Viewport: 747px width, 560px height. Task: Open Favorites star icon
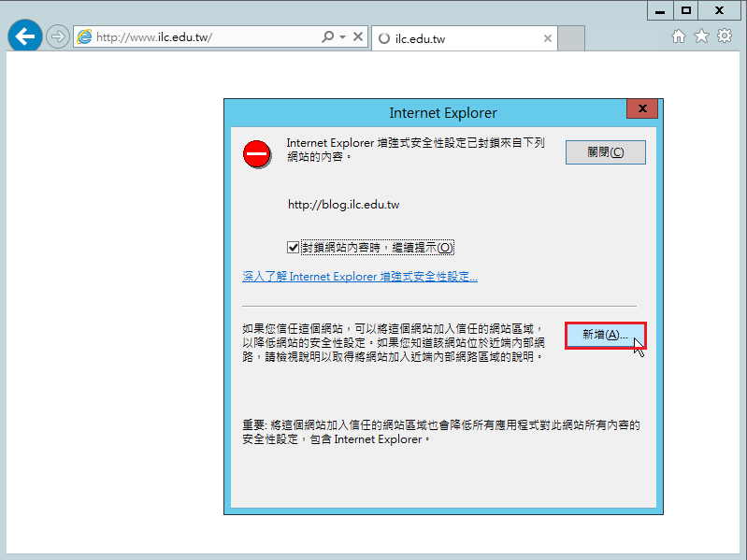tap(701, 36)
